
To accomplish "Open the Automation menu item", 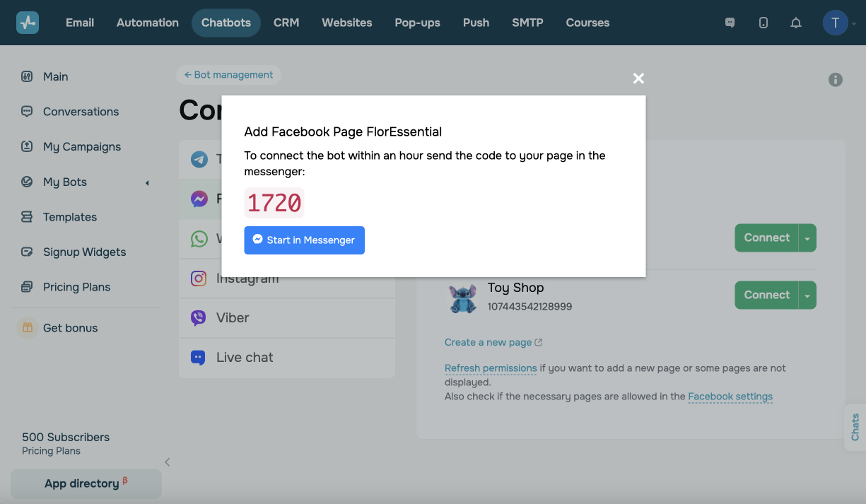I will (147, 23).
